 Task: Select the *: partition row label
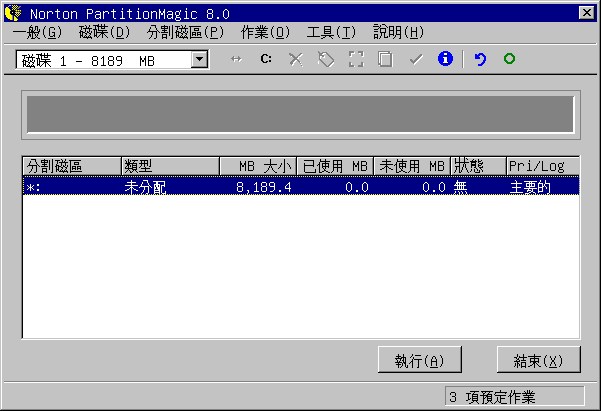[33, 187]
